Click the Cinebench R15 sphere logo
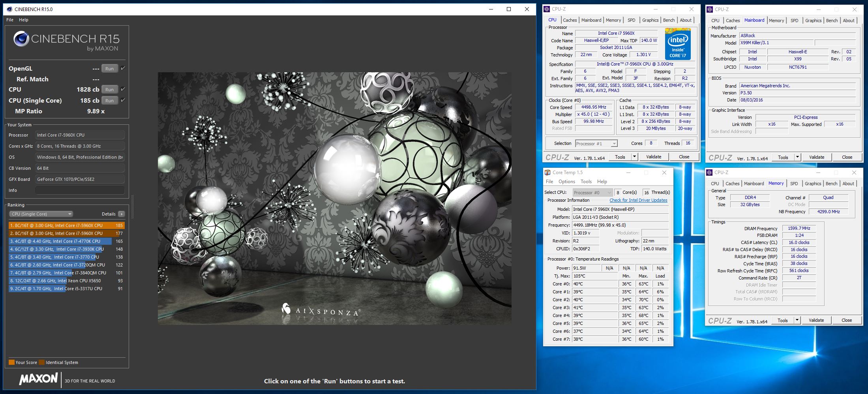The image size is (868, 394). click(x=21, y=39)
